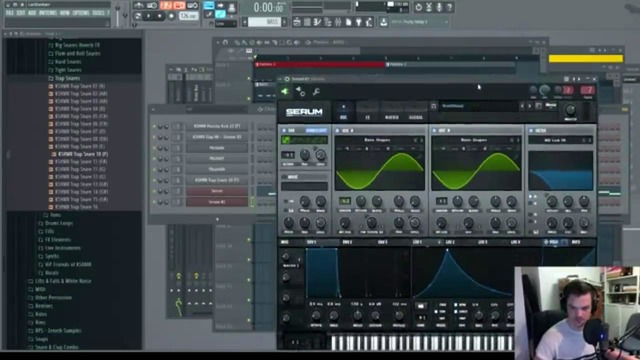Click the next wavetable arrow for OSC A
The height and width of the screenshot is (360, 640).
coord(422,140)
